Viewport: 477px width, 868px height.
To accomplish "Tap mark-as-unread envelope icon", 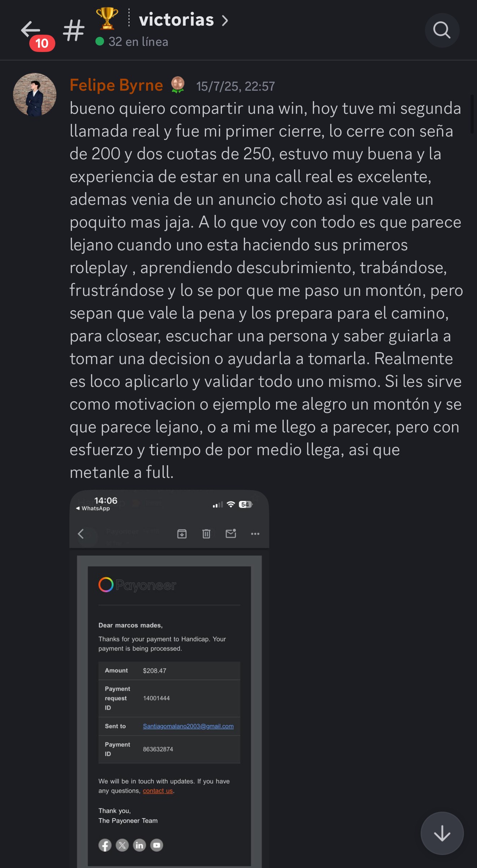I will point(231,533).
